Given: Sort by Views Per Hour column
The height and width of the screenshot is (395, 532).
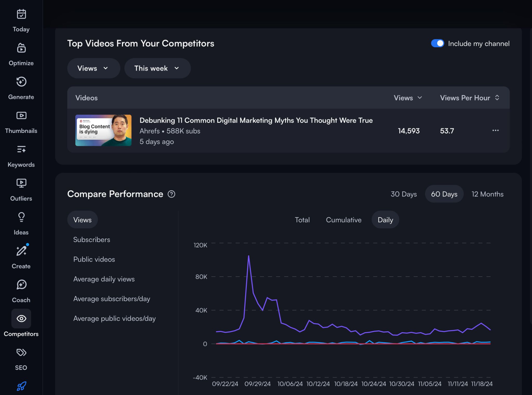Looking at the screenshot, I should 469,98.
